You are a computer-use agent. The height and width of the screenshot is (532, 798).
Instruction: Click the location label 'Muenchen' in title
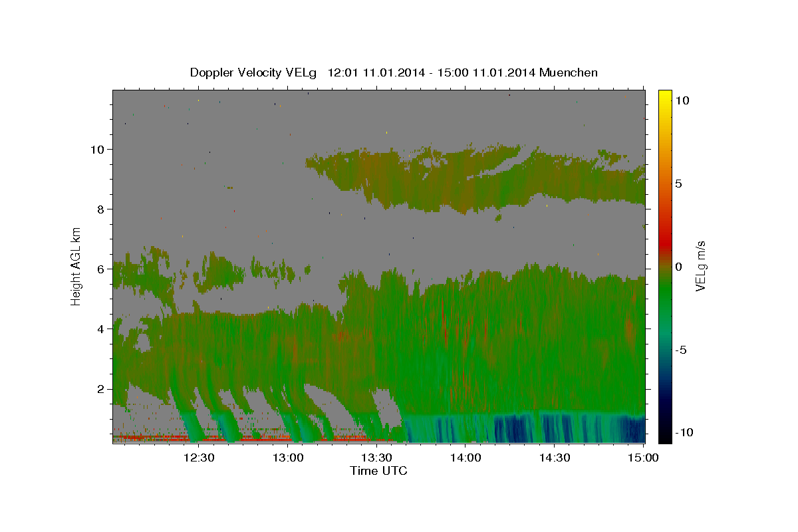(569, 72)
